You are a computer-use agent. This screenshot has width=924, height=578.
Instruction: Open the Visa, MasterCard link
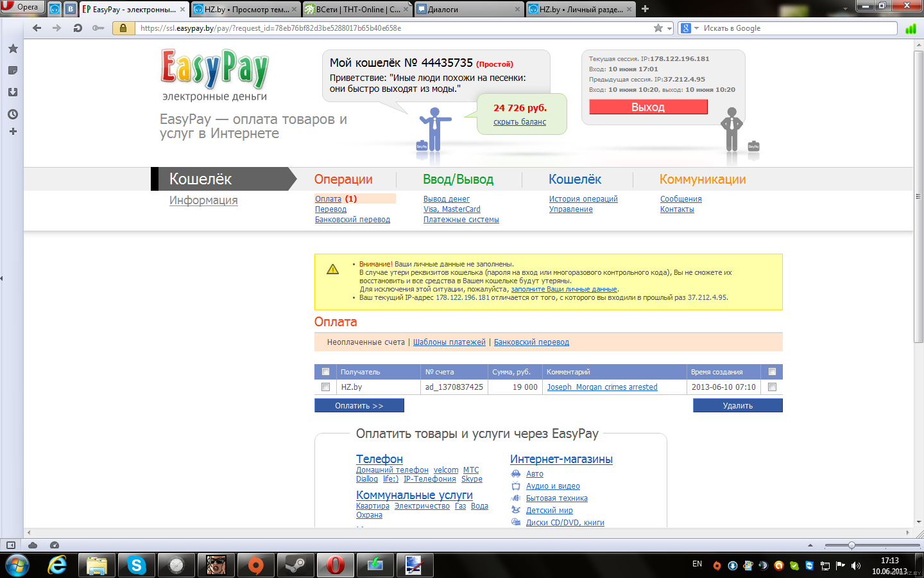[x=452, y=209]
